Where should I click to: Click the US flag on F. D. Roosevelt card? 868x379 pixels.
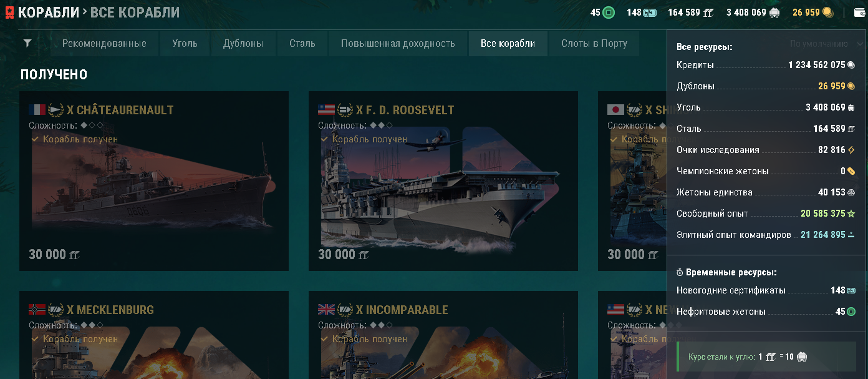click(x=326, y=110)
